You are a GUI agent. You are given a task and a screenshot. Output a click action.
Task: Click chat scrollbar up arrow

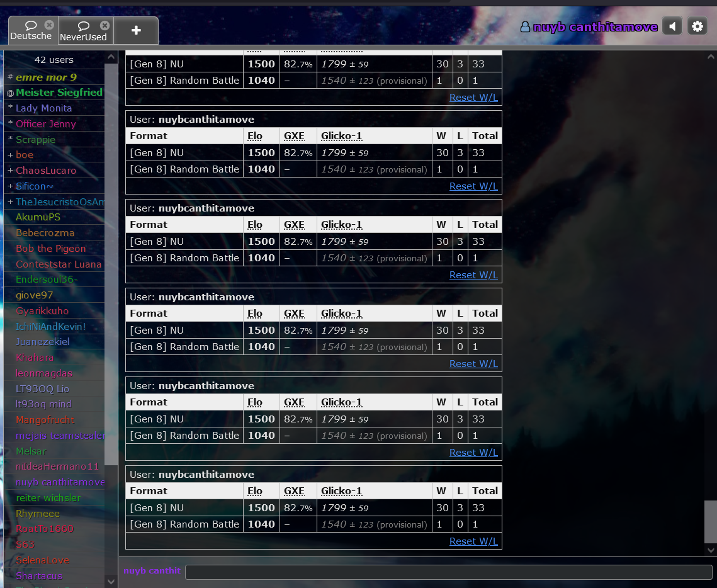pos(711,57)
